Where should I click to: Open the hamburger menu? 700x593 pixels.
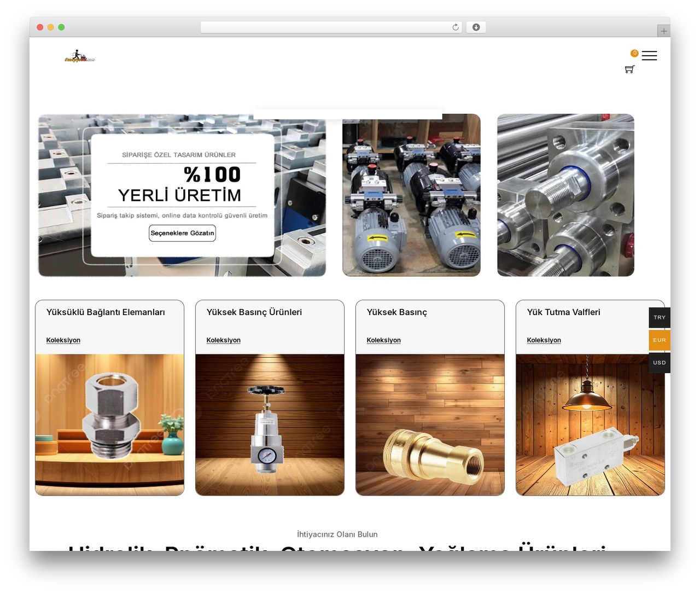(649, 56)
